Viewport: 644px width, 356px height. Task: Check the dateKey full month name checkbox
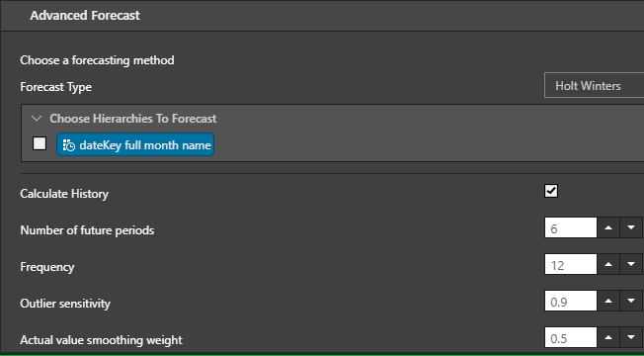(40, 143)
